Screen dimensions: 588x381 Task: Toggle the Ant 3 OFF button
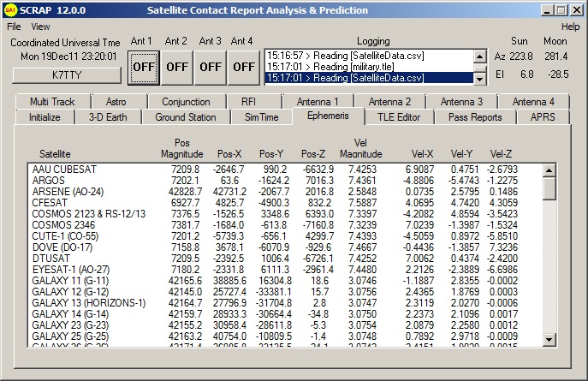point(211,68)
